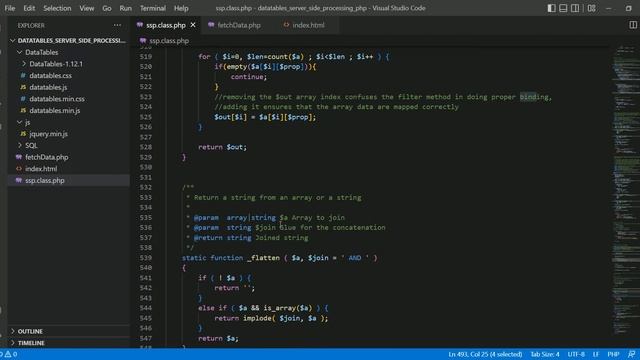Change UTF-8 file encoding
The image size is (640, 360).
click(576, 354)
